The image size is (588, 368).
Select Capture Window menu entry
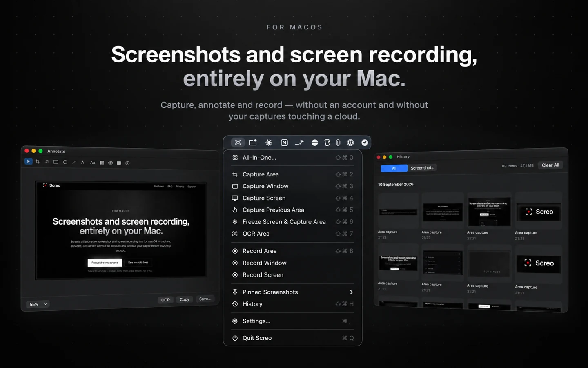tap(292, 186)
